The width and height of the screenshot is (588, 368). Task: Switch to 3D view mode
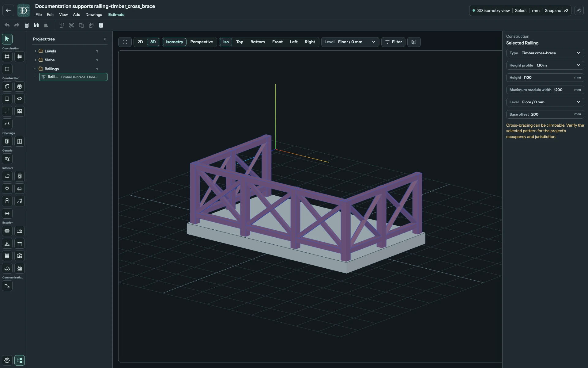[153, 42]
